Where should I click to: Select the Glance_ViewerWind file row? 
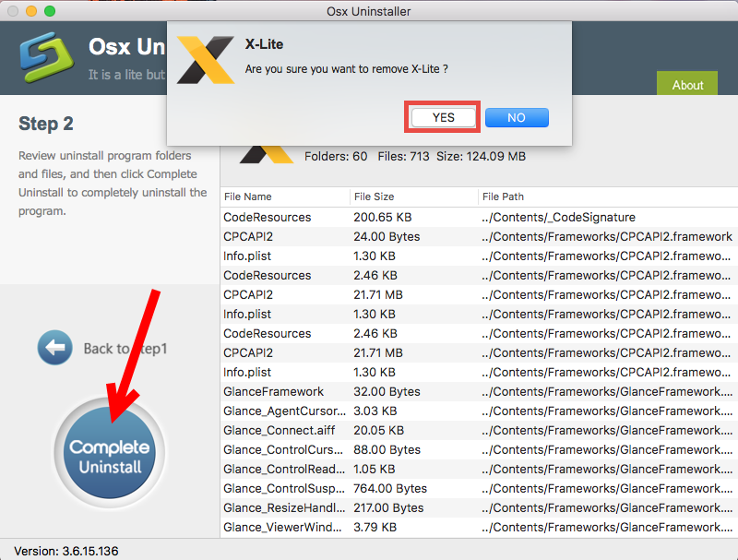click(281, 527)
